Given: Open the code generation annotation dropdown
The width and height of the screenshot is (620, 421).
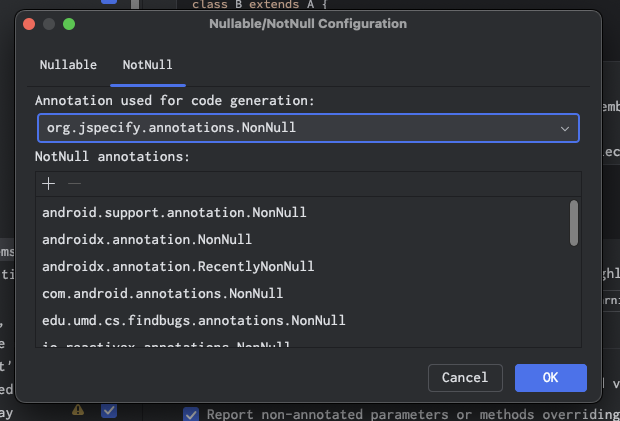Looking at the screenshot, I should click(x=307, y=128).
